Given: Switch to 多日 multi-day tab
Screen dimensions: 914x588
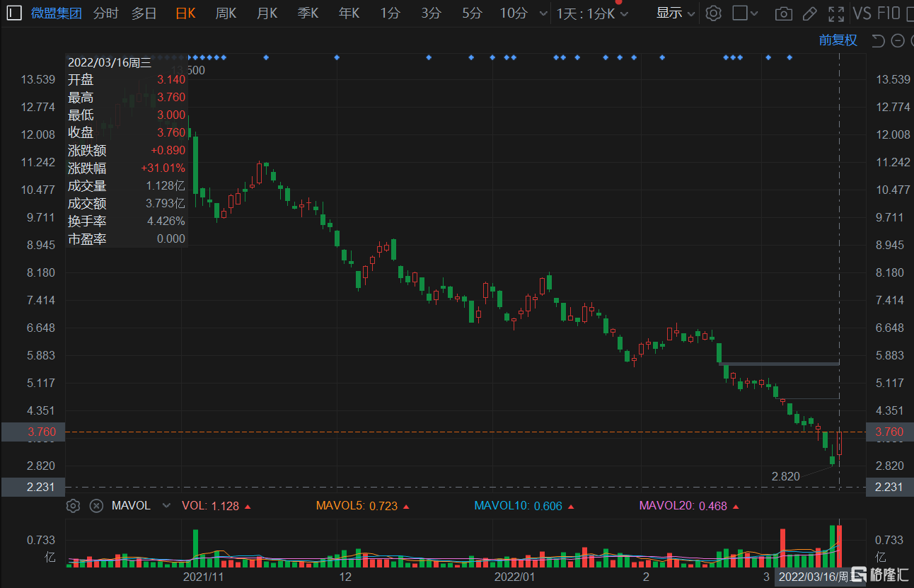Looking at the screenshot, I should [x=144, y=13].
